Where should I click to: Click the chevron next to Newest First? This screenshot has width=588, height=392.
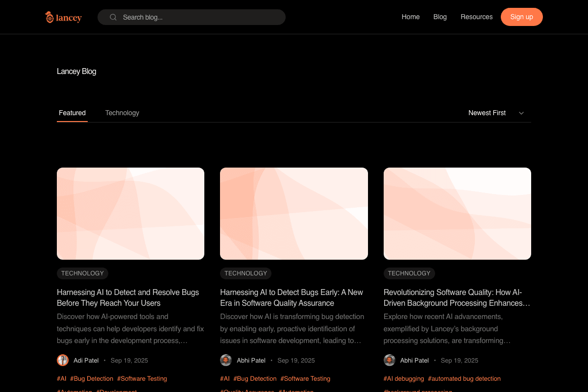(521, 113)
